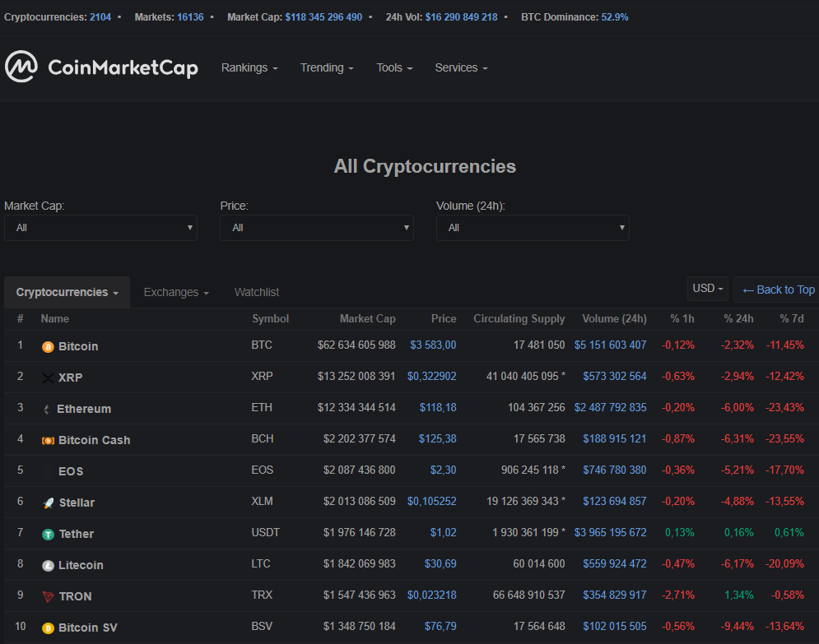The width and height of the screenshot is (819, 644).
Task: Expand the Volume (24h) filter dropdown
Action: tap(533, 228)
